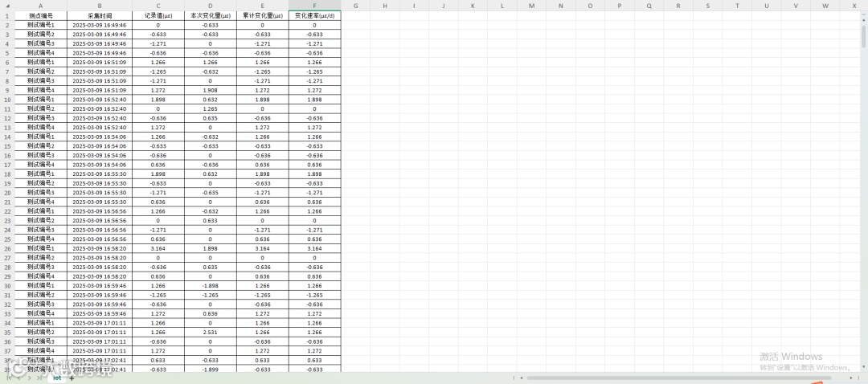The height and width of the screenshot is (384, 868).
Task: Add a new sheet with the plus button
Action: (72, 378)
